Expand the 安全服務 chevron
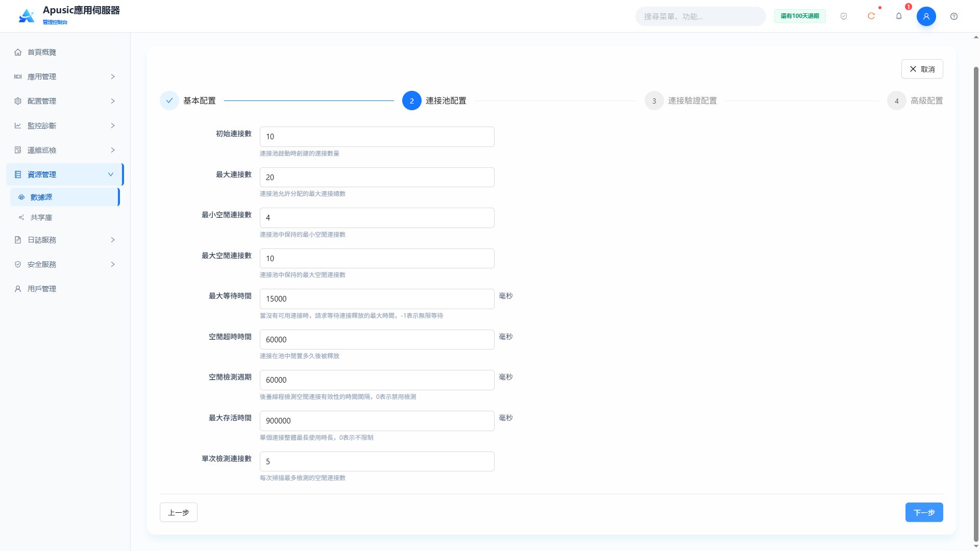Viewport: 980px width, 551px height. coord(113,264)
